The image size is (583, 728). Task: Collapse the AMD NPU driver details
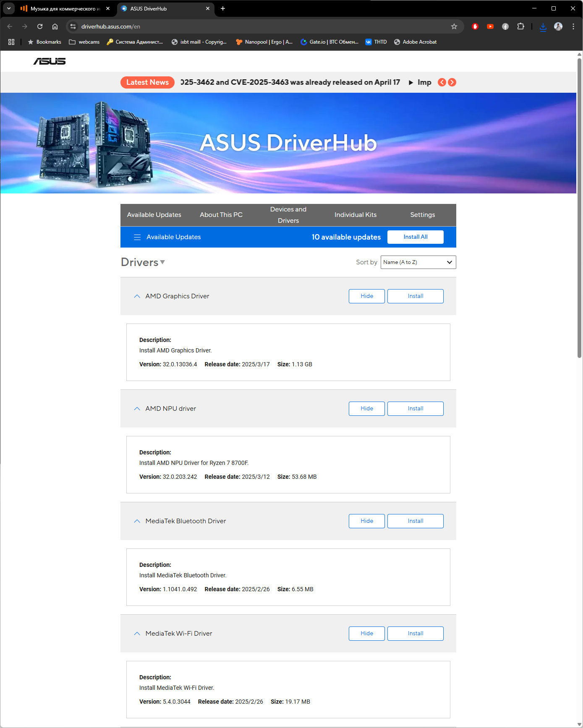coord(137,409)
